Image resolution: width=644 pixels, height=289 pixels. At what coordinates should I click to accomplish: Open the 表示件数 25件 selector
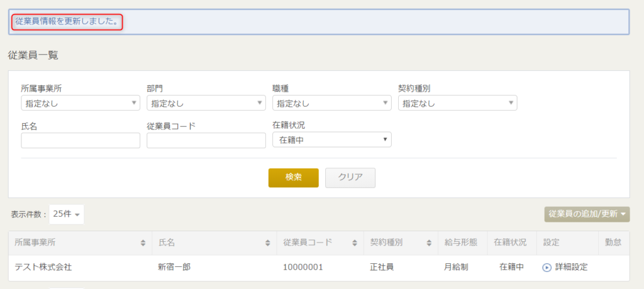(x=66, y=214)
